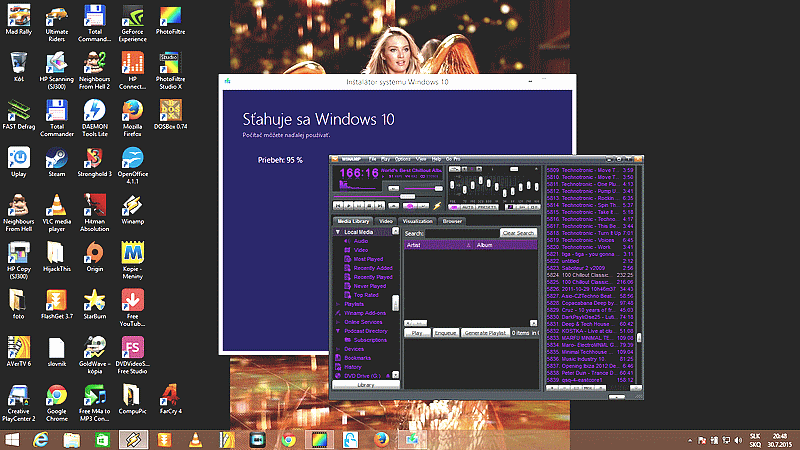The width and height of the screenshot is (800, 450).
Task: Pause playback in Winamp
Action: [359, 206]
